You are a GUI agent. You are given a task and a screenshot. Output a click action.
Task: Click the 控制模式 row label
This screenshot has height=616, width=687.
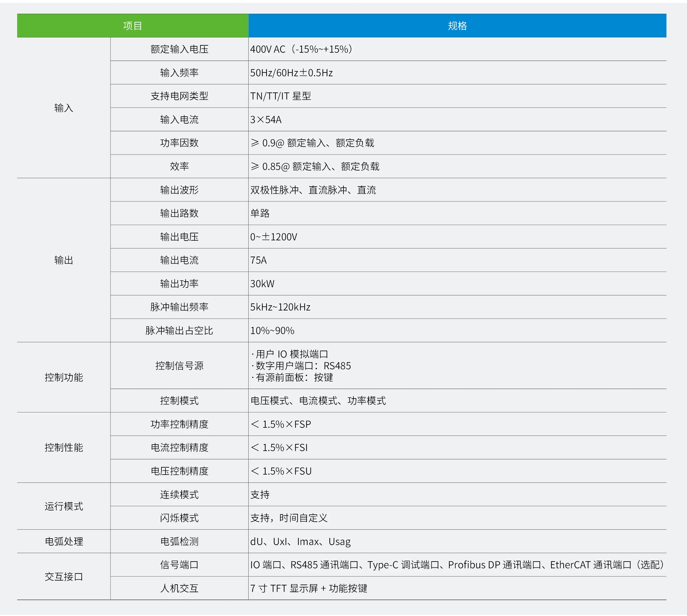[179, 401]
